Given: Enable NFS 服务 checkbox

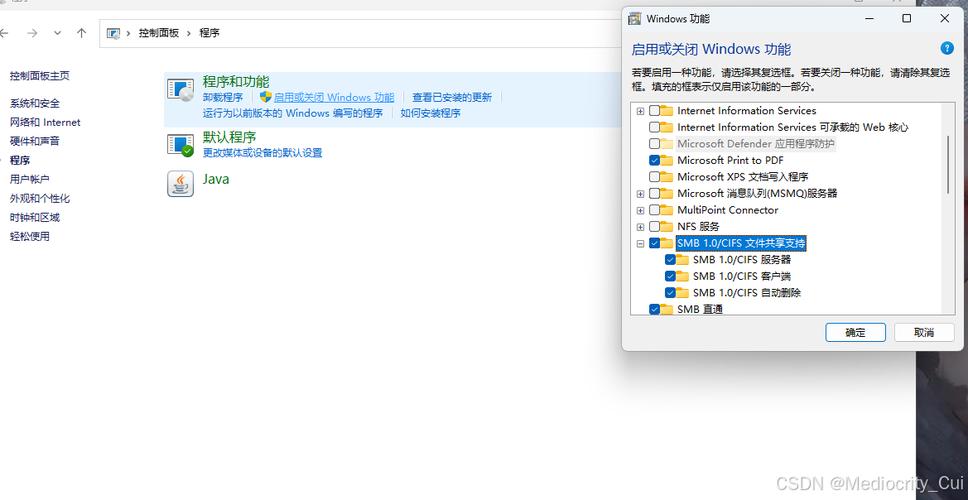Looking at the screenshot, I should [x=654, y=227].
